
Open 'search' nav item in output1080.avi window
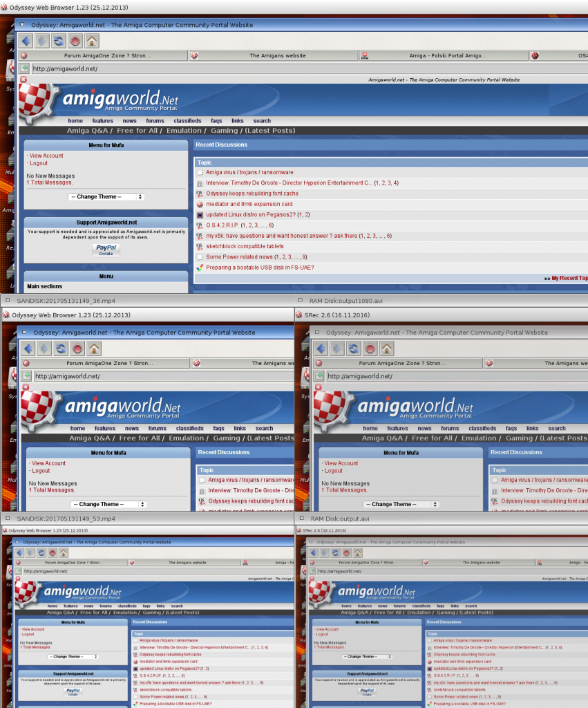556,429
